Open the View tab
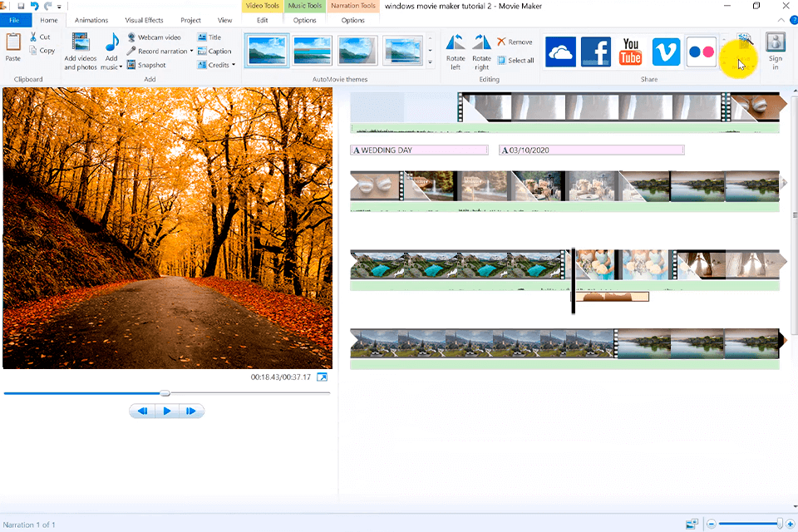This screenshot has height=532, width=798. [224, 20]
